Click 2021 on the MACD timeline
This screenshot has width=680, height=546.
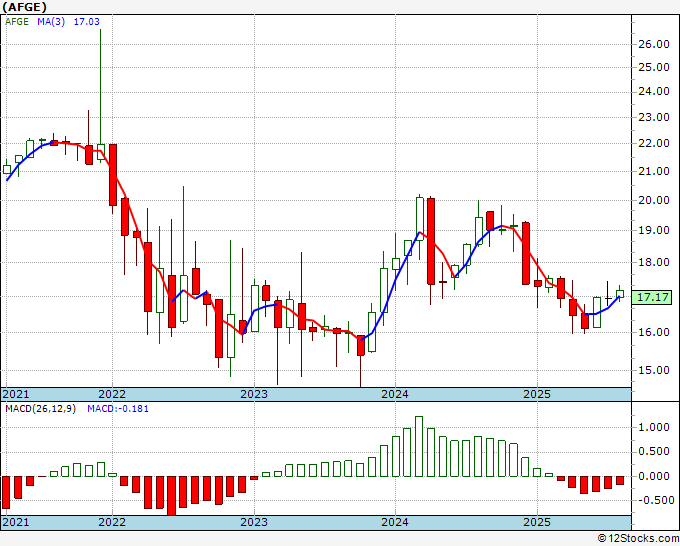click(x=16, y=522)
